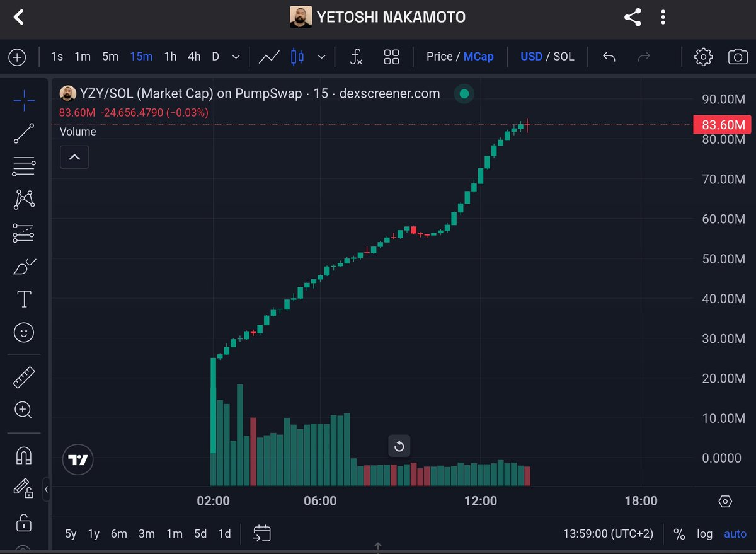
Task: Activate the zoom-in magnifier tool
Action: click(24, 410)
